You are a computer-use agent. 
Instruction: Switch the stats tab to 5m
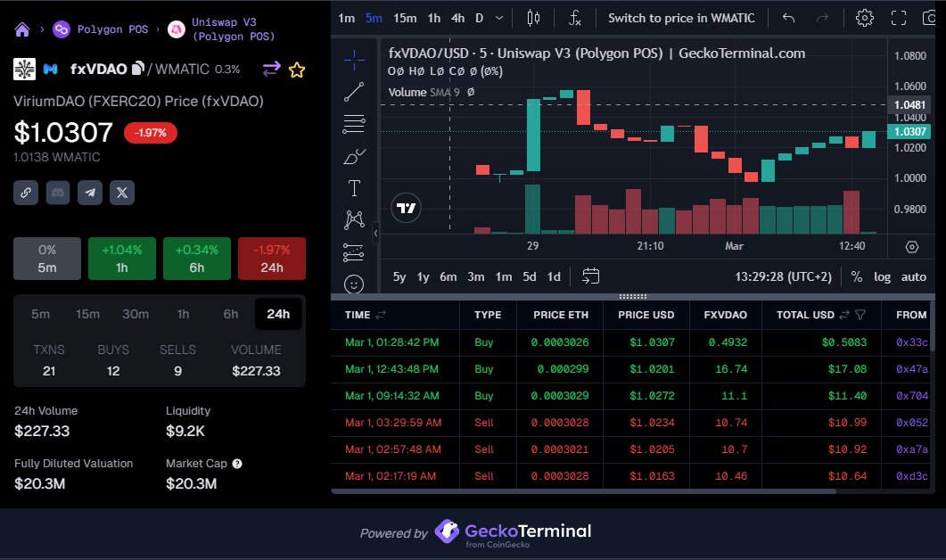(41, 314)
